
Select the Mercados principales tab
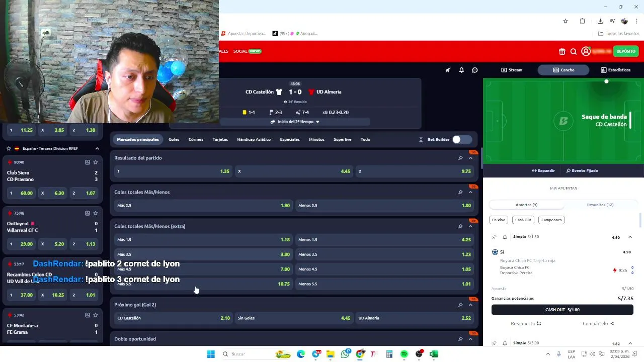[138, 139]
